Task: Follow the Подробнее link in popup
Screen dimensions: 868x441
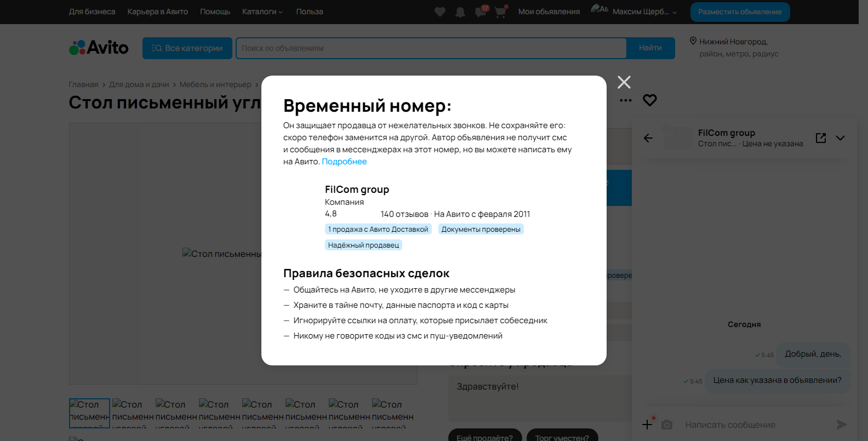Action: tap(344, 162)
